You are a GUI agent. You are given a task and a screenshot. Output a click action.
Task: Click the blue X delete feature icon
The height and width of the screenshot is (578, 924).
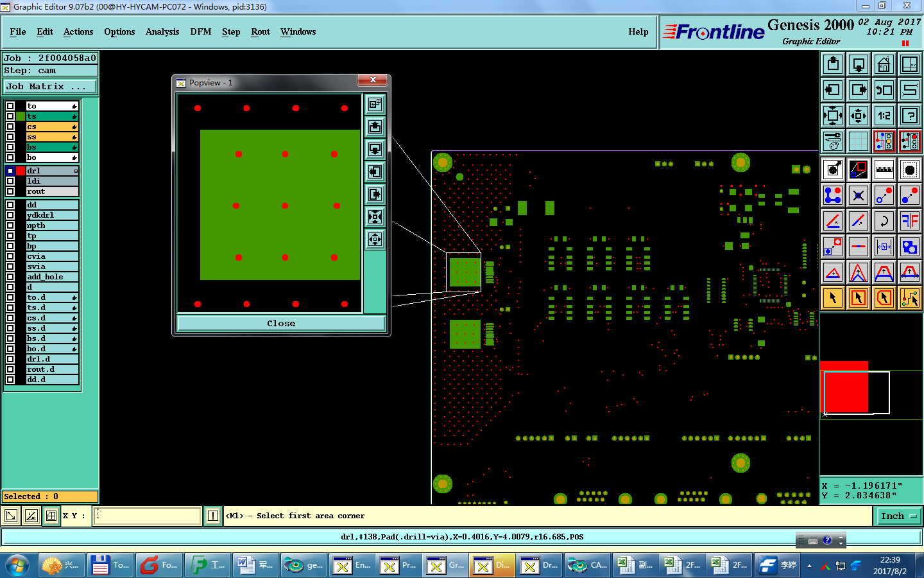(x=859, y=195)
